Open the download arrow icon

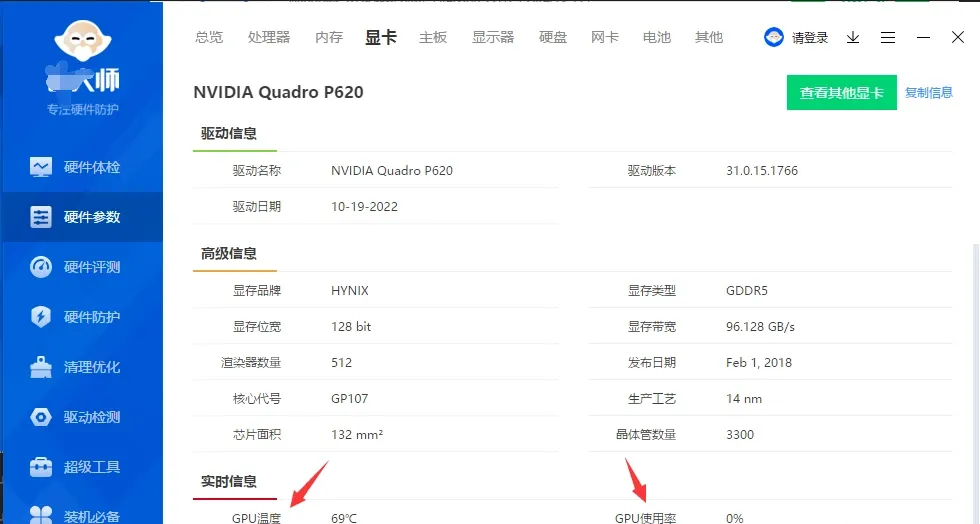coord(853,38)
